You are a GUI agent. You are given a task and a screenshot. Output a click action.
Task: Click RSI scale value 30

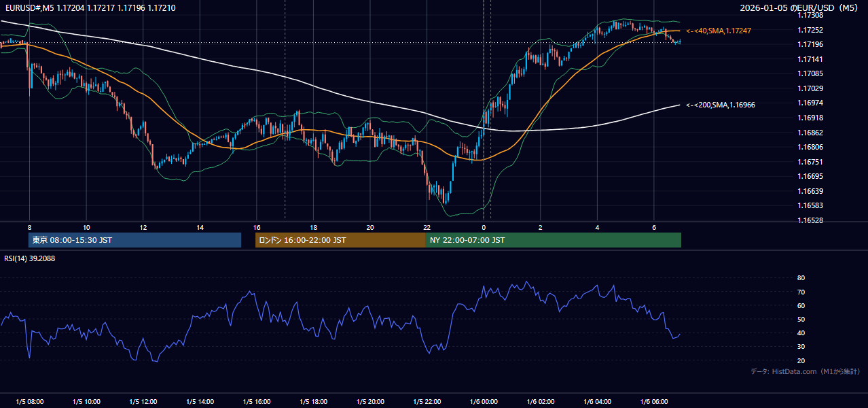801,347
